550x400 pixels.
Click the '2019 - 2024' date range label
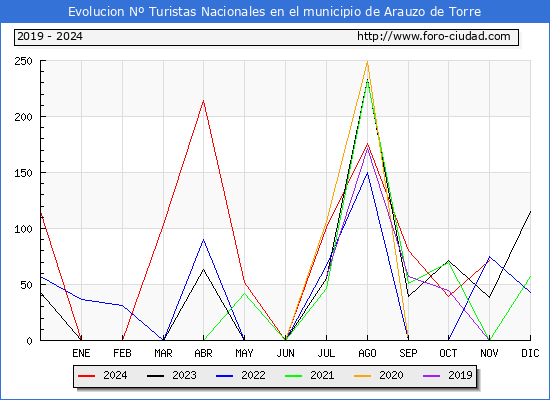click(x=50, y=36)
